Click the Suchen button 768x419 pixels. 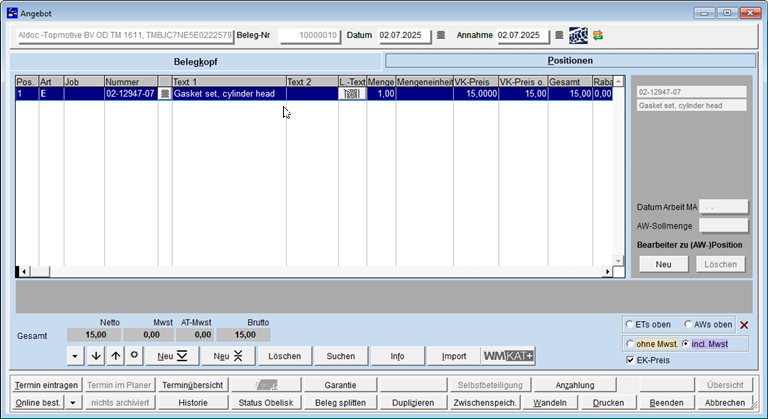pyautogui.click(x=341, y=356)
